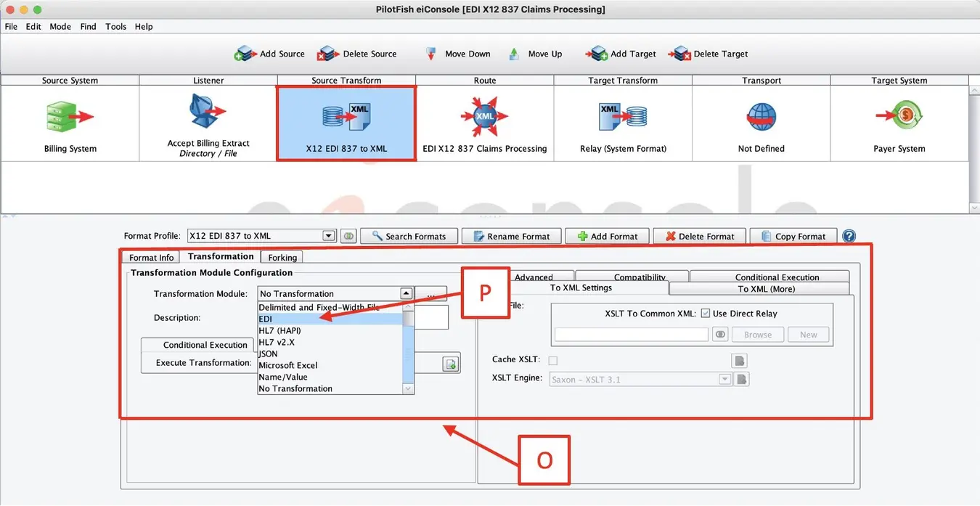Image resolution: width=980 pixels, height=506 pixels.
Task: Open the Help menu
Action: pos(144,26)
